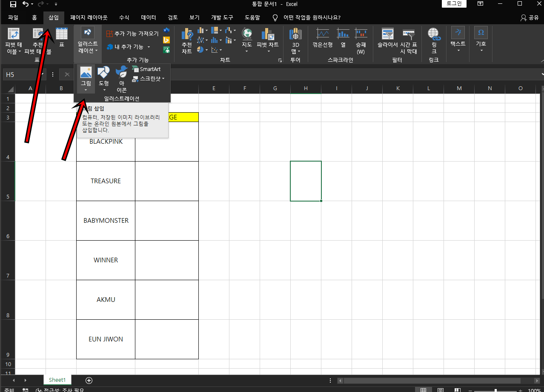Image resolution: width=544 pixels, height=392 pixels.
Task: Open My Add-ins (내 추가 기능)
Action: click(129, 47)
